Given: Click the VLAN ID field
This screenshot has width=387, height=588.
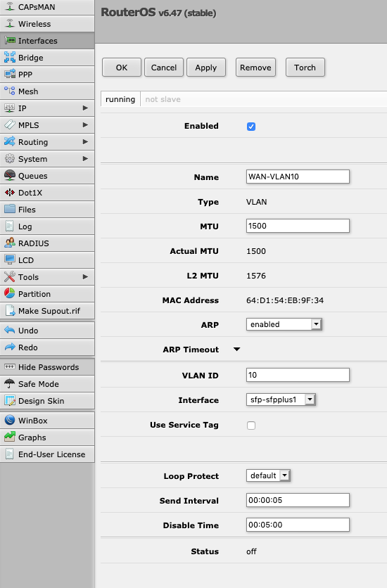Looking at the screenshot, I should click(x=298, y=375).
